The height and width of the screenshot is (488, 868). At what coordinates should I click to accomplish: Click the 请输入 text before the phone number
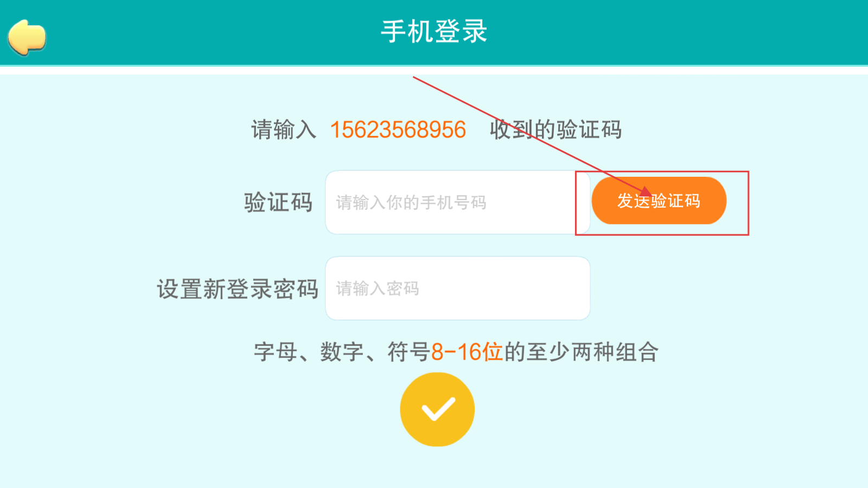click(284, 130)
